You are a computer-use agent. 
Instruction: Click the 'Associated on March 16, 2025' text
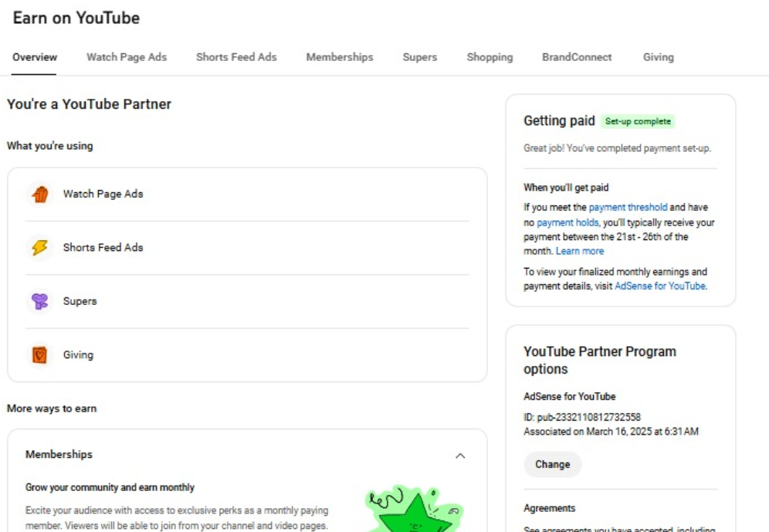click(x=611, y=431)
